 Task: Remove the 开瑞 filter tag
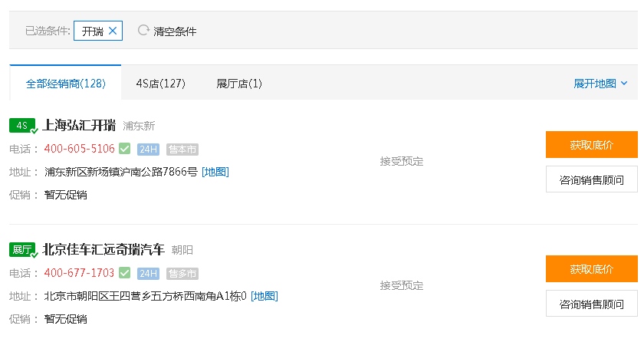(x=113, y=31)
